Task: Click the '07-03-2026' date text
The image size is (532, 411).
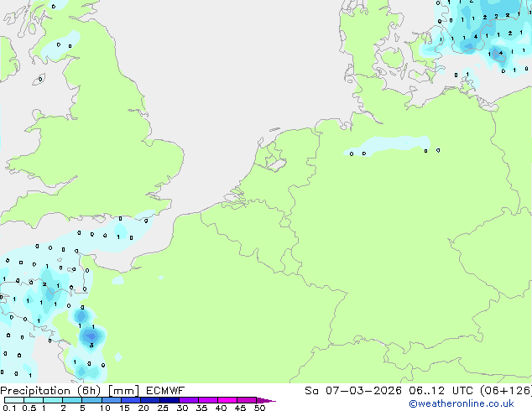Action: coord(363,391)
